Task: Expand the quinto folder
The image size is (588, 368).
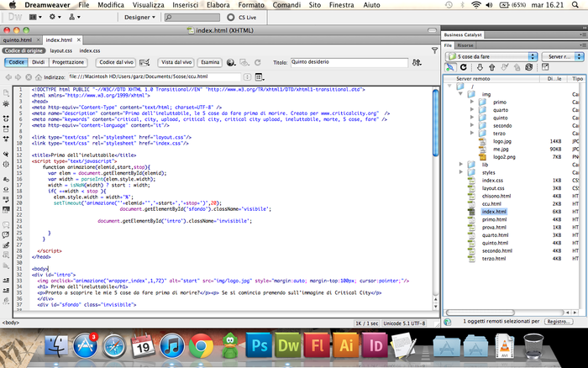Action: [472, 118]
